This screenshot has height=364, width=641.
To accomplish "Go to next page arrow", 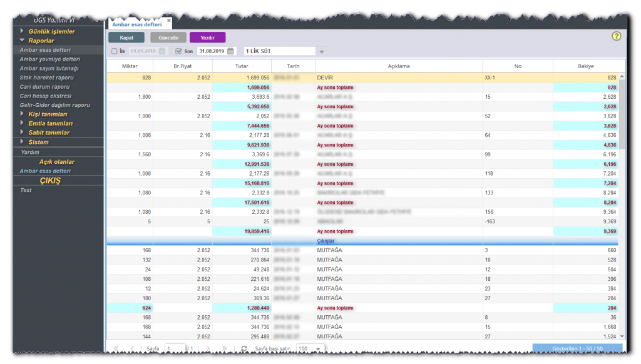I will 208,348.
